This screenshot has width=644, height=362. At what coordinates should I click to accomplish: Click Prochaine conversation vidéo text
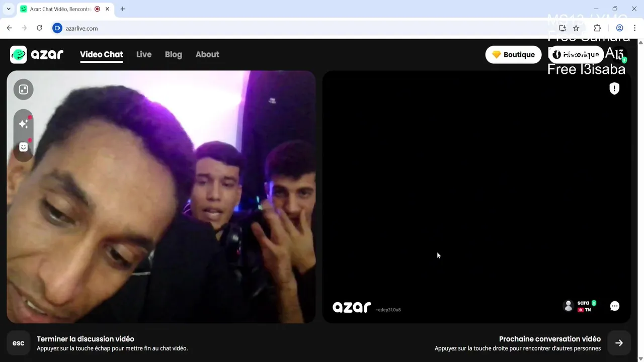pos(550,339)
